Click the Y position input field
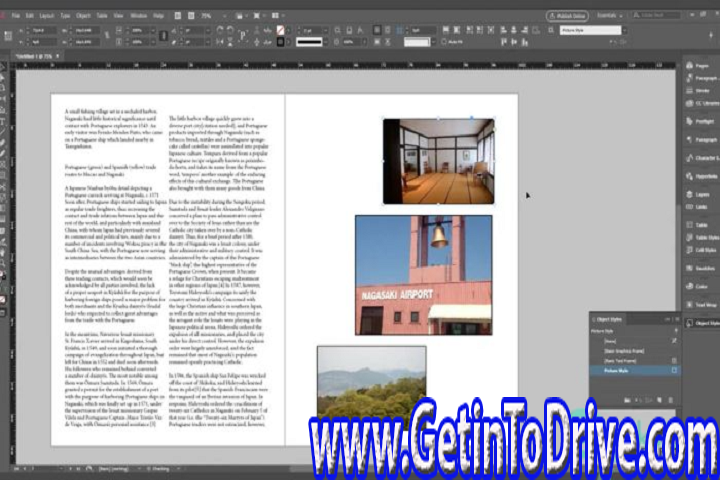The width and height of the screenshot is (720, 480). [x=43, y=42]
